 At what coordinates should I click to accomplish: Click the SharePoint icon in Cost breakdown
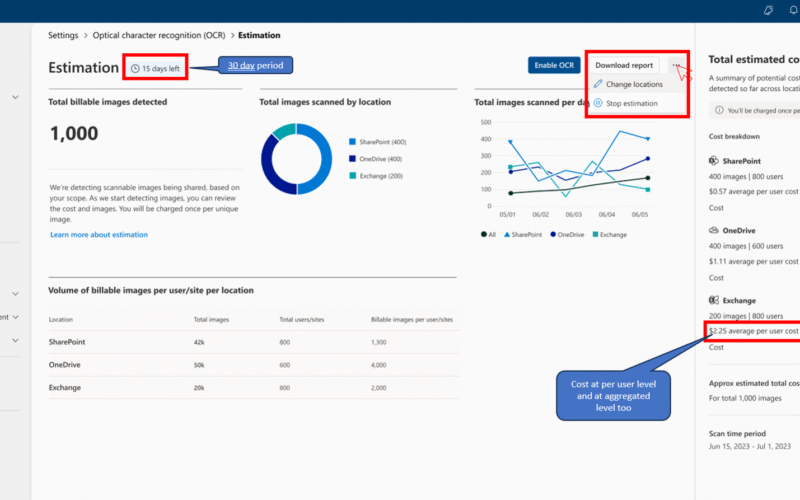pos(715,160)
